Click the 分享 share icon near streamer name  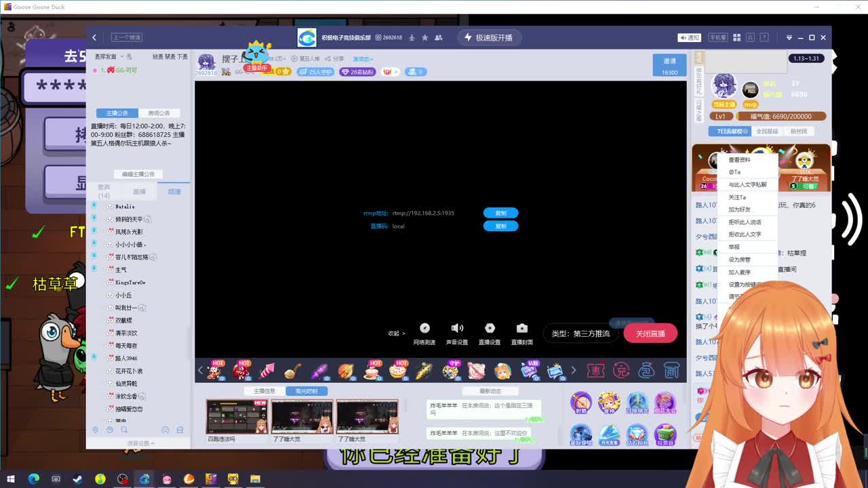click(336, 58)
